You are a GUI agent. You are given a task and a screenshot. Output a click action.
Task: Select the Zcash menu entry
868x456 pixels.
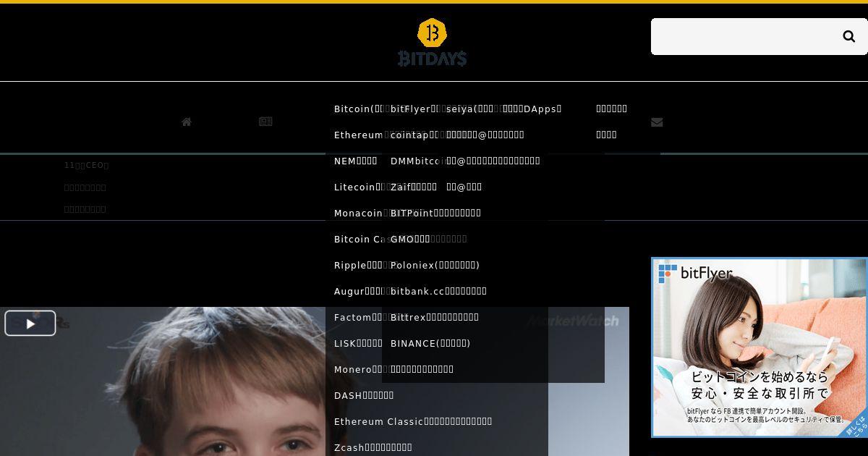pyautogui.click(x=373, y=447)
